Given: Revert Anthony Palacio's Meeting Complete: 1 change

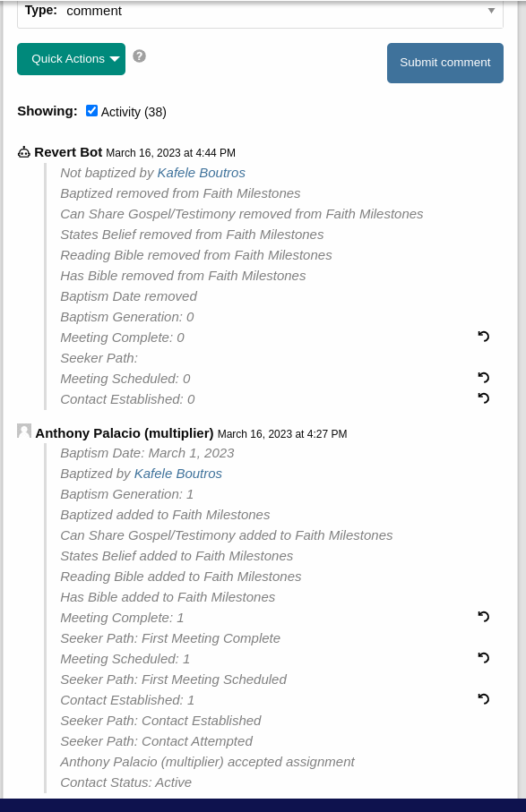Looking at the screenshot, I should (x=483, y=617).
